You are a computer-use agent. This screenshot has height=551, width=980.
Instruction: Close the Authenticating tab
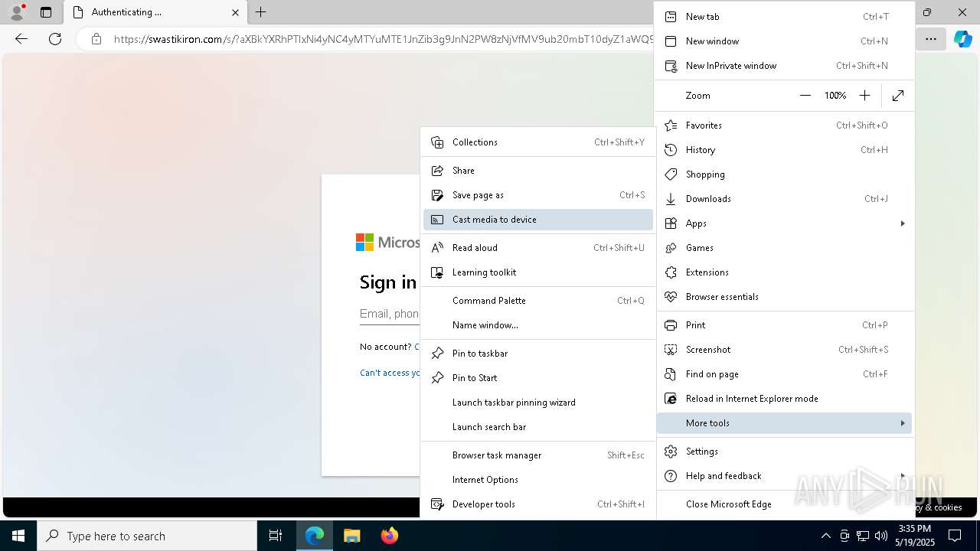tap(235, 12)
